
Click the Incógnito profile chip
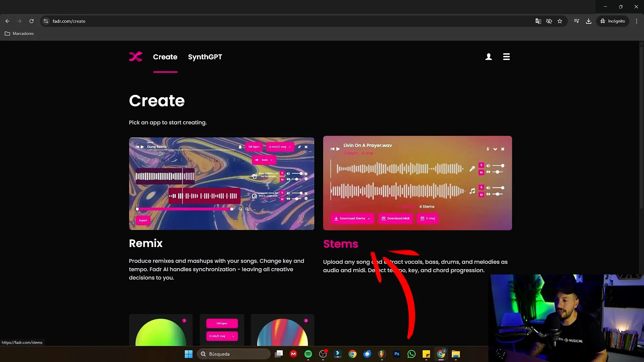(612, 21)
